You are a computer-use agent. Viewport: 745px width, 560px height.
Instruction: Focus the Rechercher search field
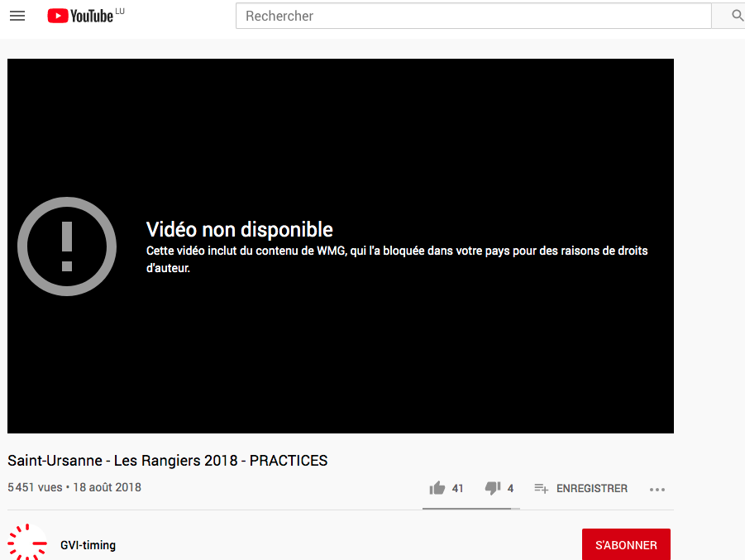pos(473,16)
